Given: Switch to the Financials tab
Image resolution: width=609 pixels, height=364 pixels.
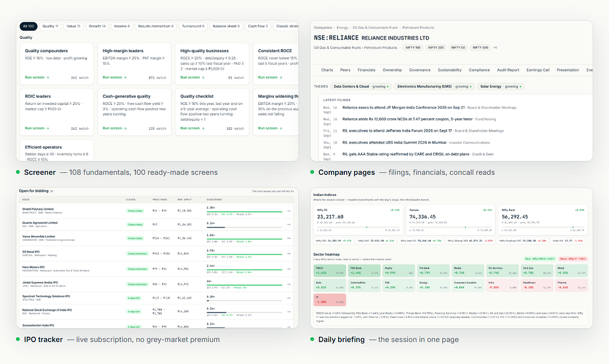Looking at the screenshot, I should pyautogui.click(x=366, y=70).
